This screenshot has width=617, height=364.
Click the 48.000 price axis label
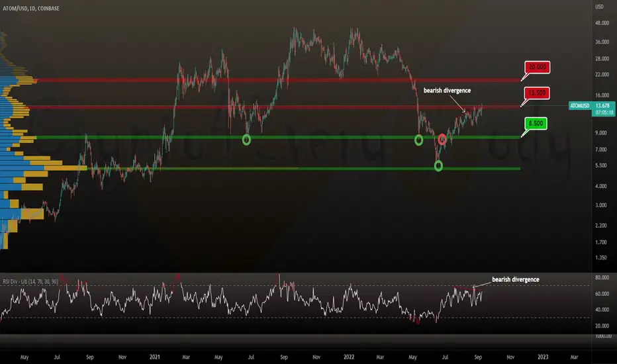602,23
